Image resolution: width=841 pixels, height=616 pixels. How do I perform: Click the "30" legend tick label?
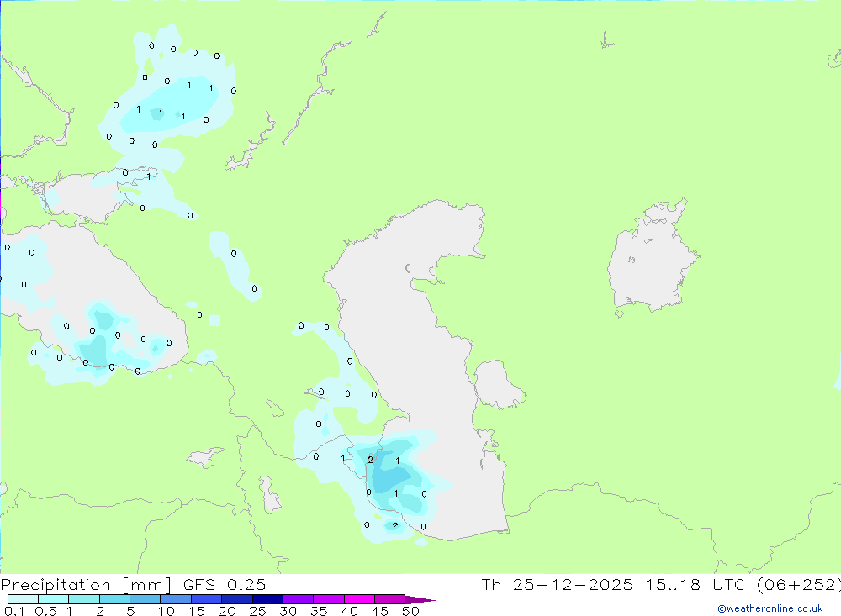288,611
